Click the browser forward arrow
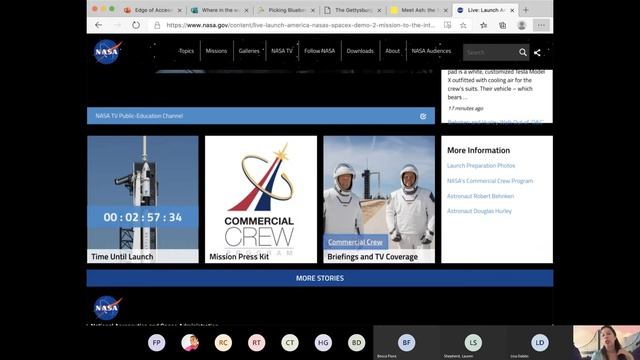Screen dimensions: 640x360 (118, 25)
